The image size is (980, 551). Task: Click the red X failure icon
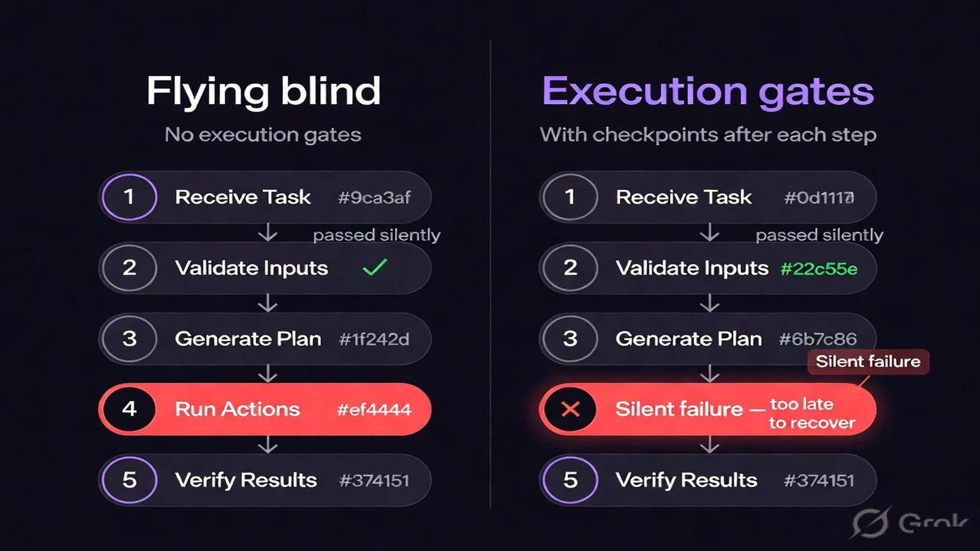[x=570, y=409]
